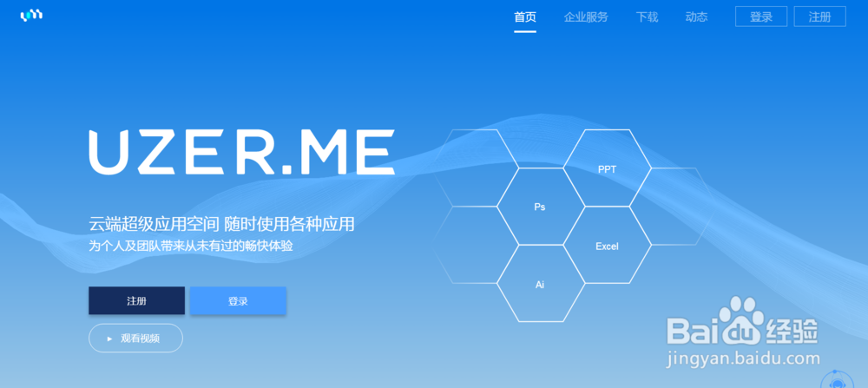Viewport: 868px width, 388px height.
Task: Click the light blue 登录 button below the slogan
Action: coord(238,300)
